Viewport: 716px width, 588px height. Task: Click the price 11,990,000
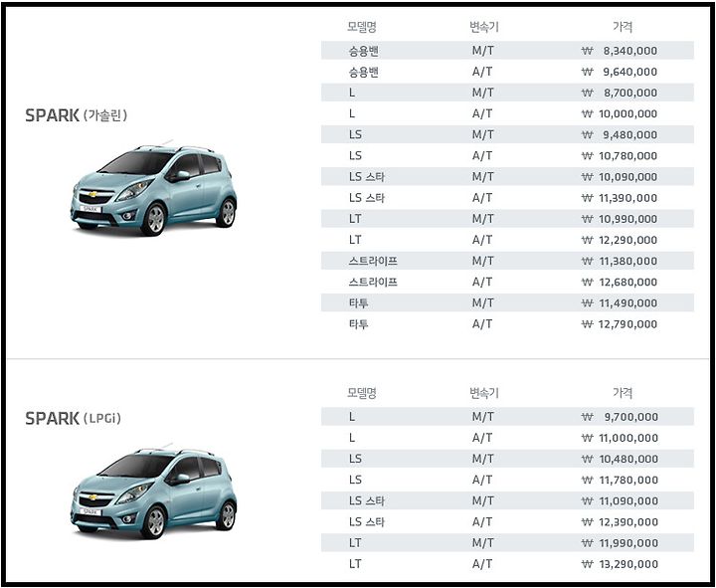pyautogui.click(x=628, y=543)
